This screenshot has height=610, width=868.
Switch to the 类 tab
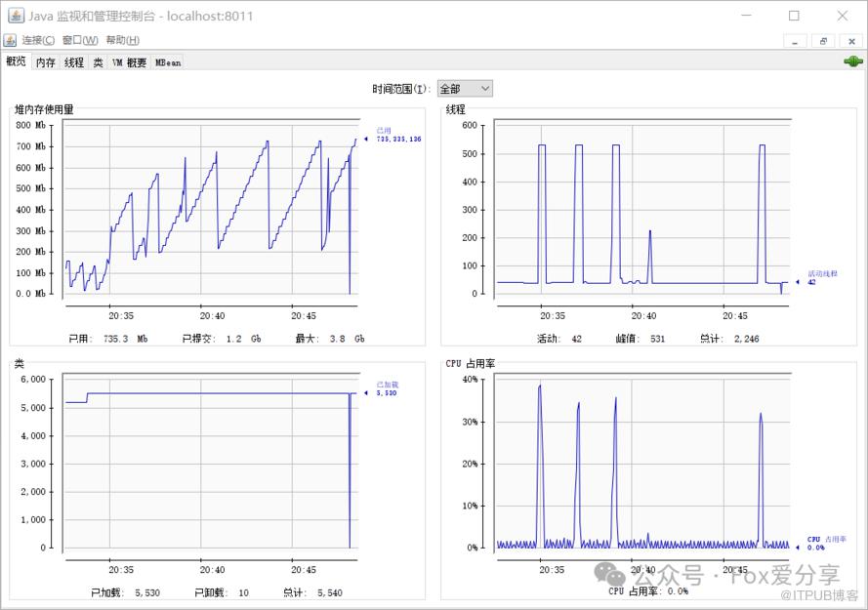pyautogui.click(x=98, y=62)
